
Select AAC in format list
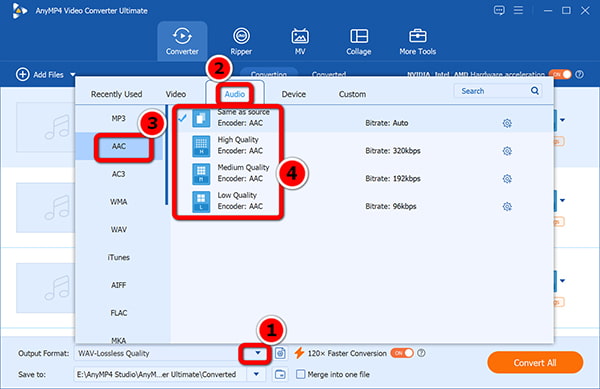tap(119, 146)
